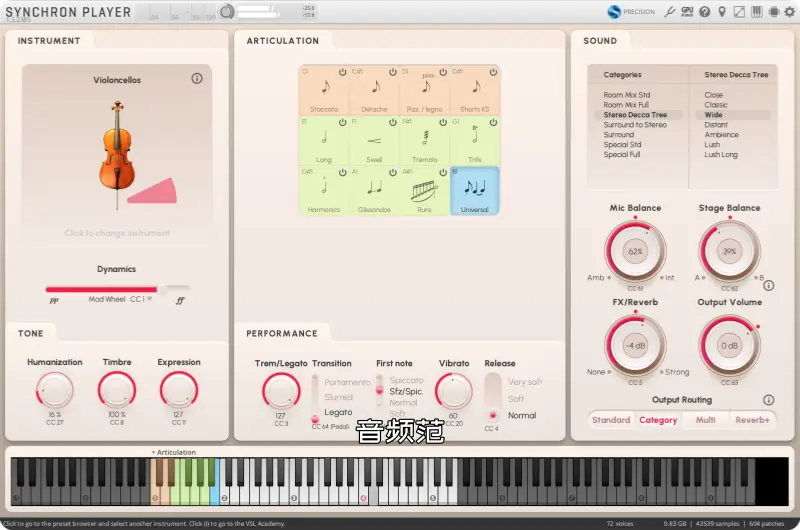
Task: Switch output routing to Reverb+
Action: point(752,420)
